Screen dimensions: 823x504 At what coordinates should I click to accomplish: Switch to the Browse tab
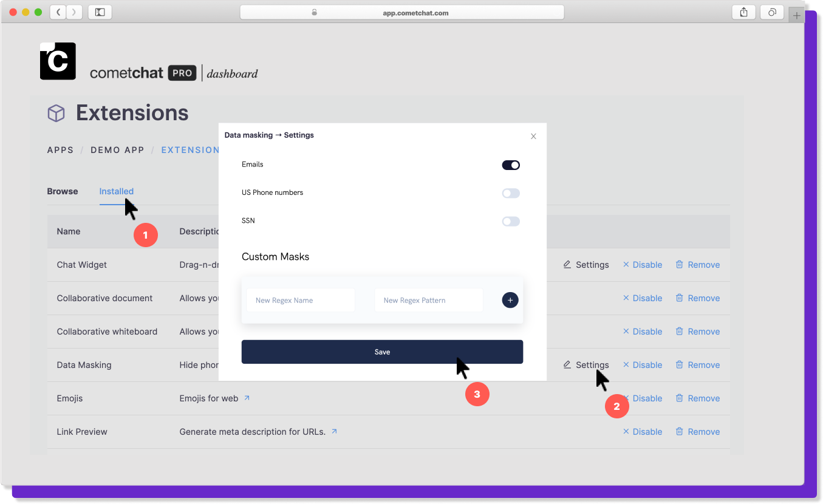(63, 191)
